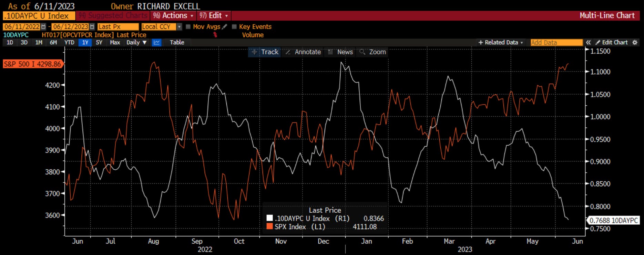The height and width of the screenshot is (255, 644).
Task: Open the Edit dropdown menu
Action: (214, 15)
